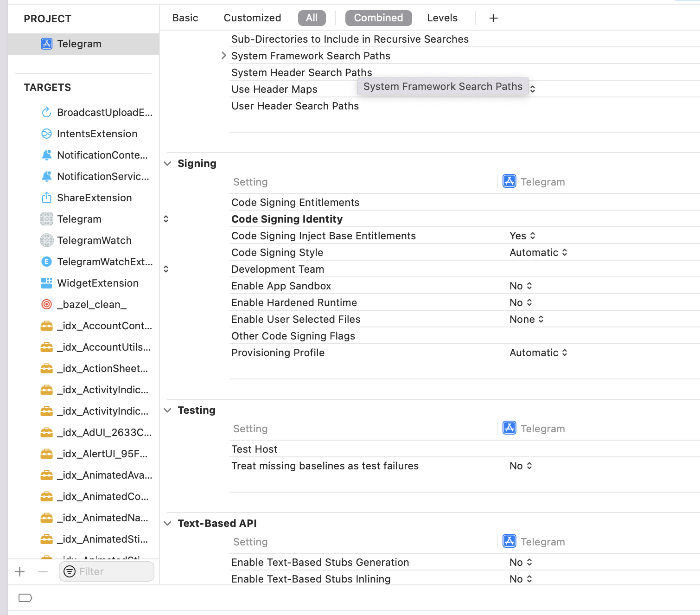Select the IntentsExtension target icon
This screenshot has height=615, width=700.
pyautogui.click(x=46, y=134)
